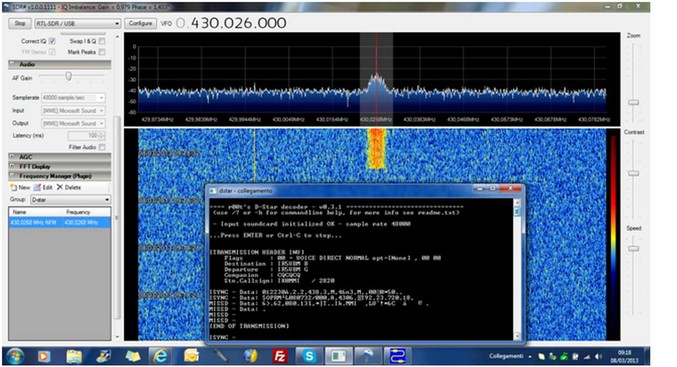The image size is (677, 367).
Task: Collapse the Audio section header
Action: 60,64
